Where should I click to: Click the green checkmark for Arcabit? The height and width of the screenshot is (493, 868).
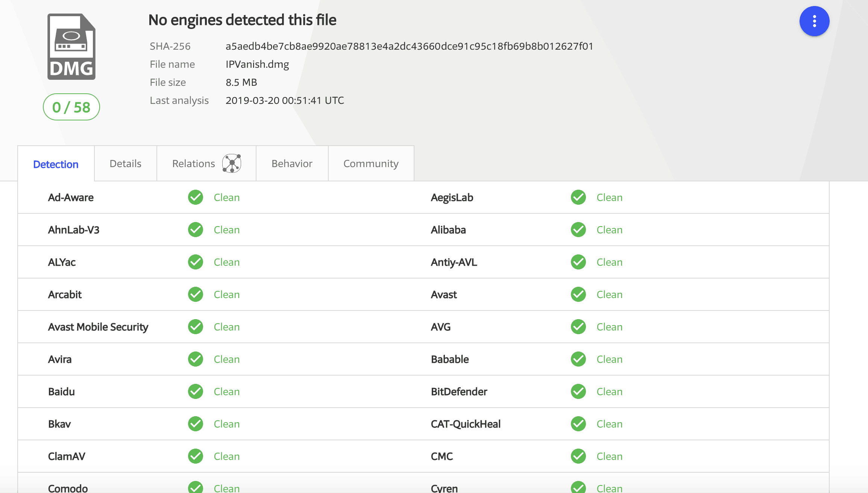pos(196,294)
